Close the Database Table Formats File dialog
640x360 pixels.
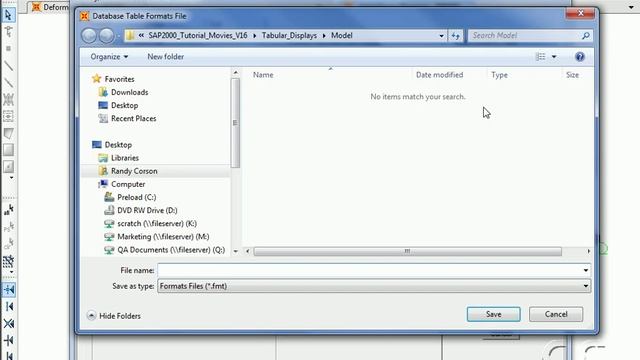(580, 13)
